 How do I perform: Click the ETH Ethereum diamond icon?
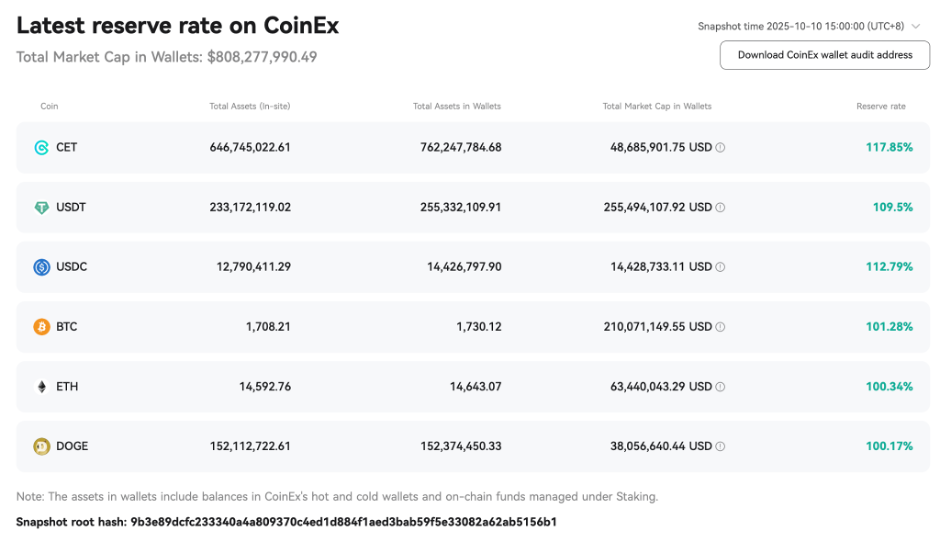pos(42,387)
